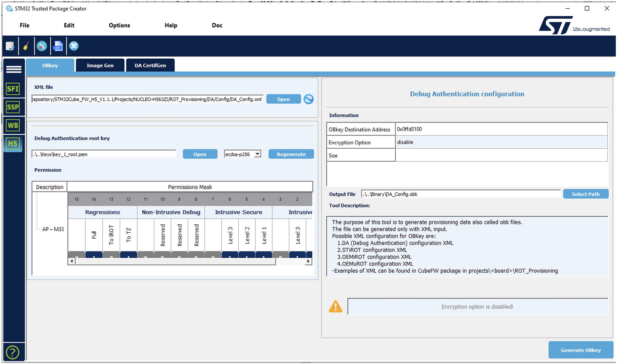617x364 pixels.
Task: Click the permissions scrollbar left arrow
Action: pyautogui.click(x=71, y=261)
